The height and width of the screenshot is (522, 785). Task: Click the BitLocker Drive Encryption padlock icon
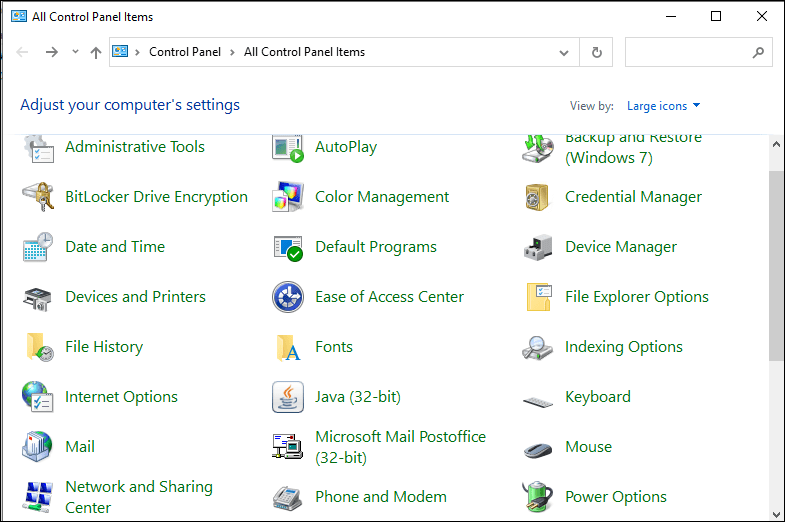(38, 197)
